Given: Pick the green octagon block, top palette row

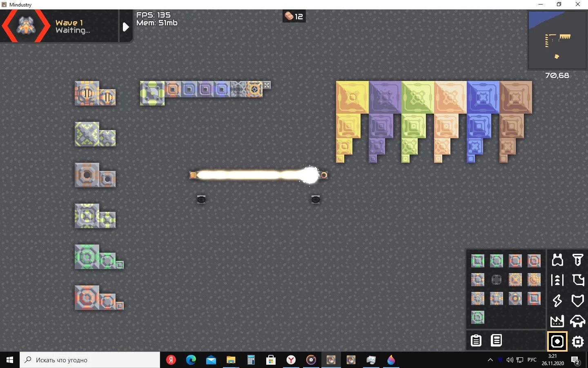Looking at the screenshot, I should [496, 260].
